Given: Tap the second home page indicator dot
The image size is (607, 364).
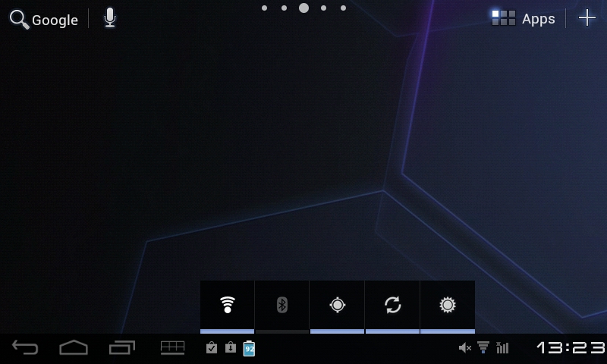Looking at the screenshot, I should coord(284,8).
